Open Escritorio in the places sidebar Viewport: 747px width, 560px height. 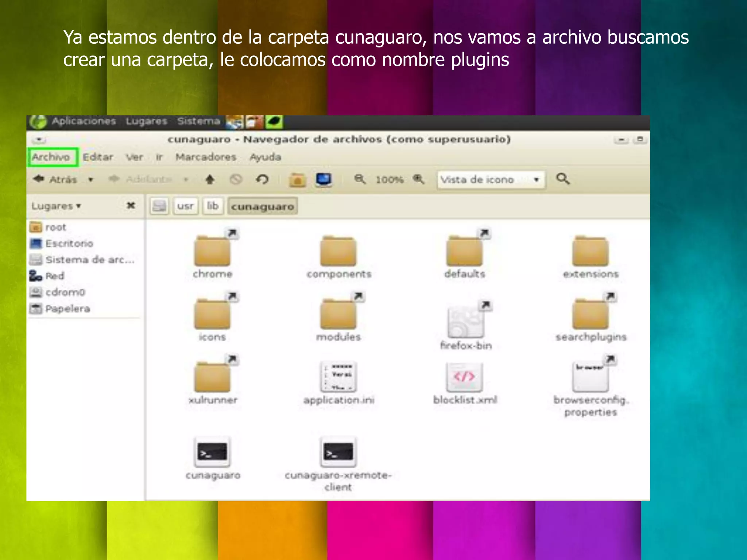pos(61,243)
